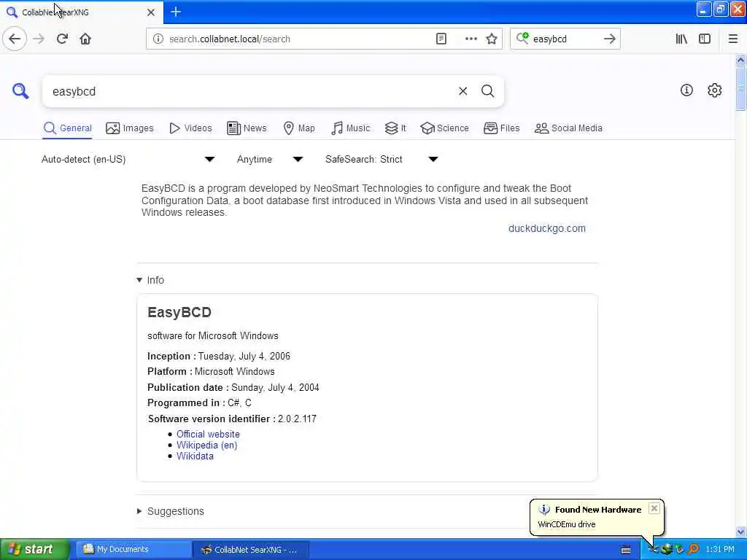Viewport: 747px width, 560px height.
Task: Open the Library bookmarks icon
Action: [x=681, y=39]
